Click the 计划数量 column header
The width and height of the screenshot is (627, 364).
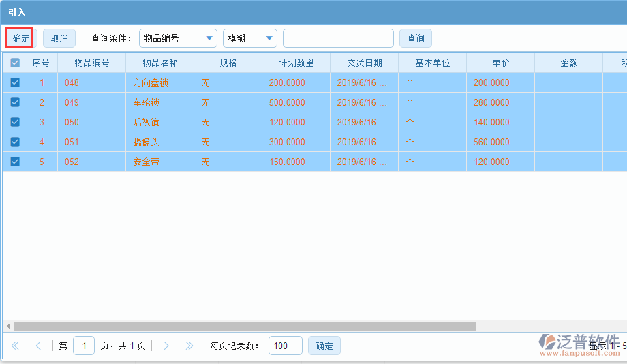[296, 63]
